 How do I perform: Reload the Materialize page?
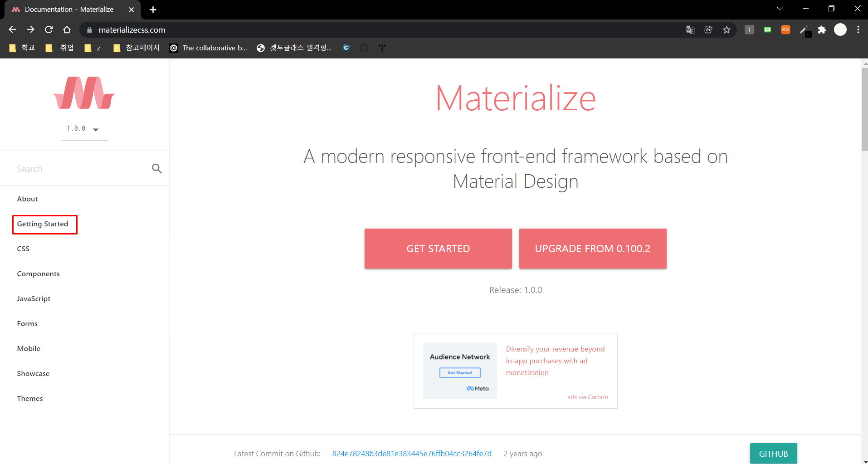coord(49,29)
